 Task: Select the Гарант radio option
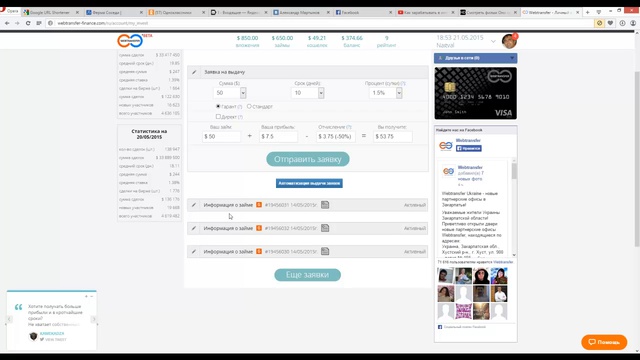pos(218,106)
